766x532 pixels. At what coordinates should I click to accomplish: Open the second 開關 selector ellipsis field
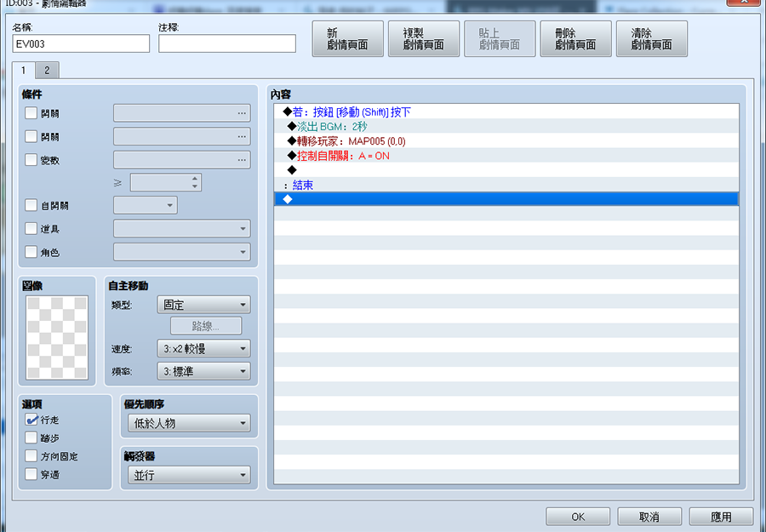click(182, 136)
